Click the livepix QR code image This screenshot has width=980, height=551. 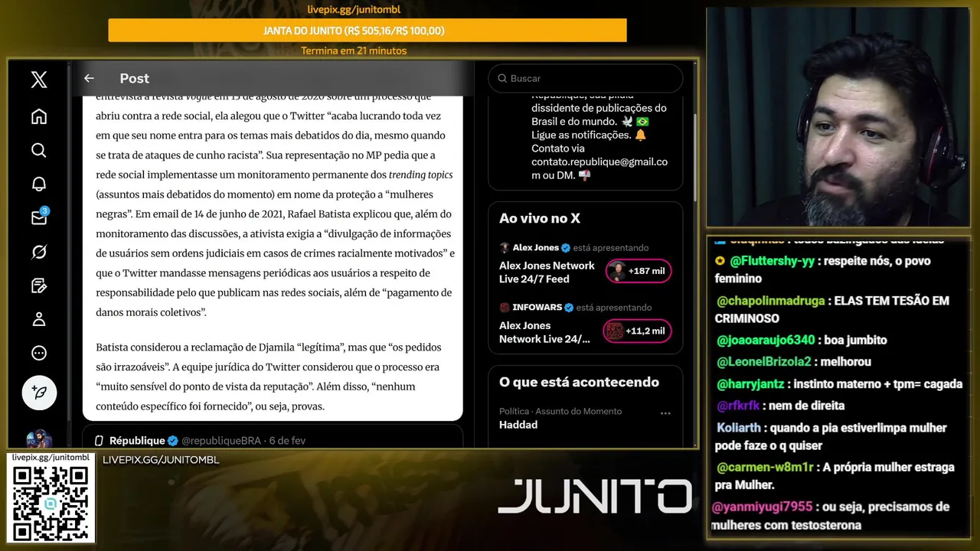point(51,502)
